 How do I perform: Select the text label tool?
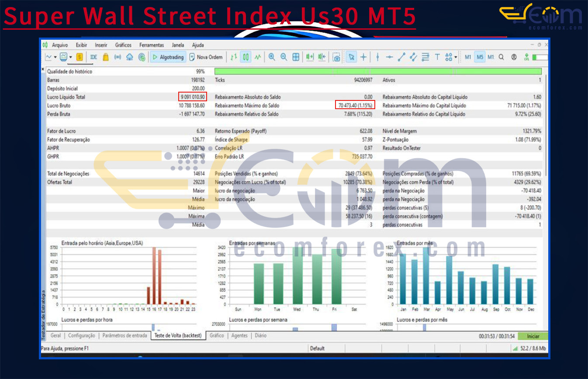pyautogui.click(x=437, y=57)
